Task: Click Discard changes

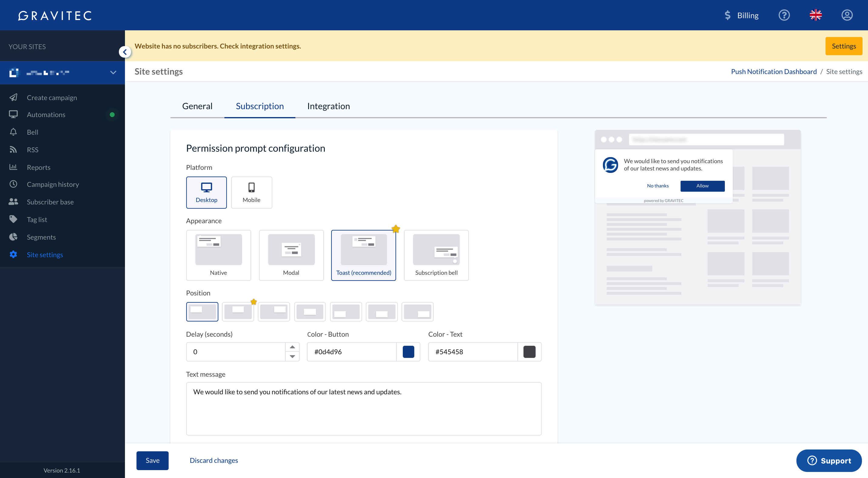Action: pos(214,460)
